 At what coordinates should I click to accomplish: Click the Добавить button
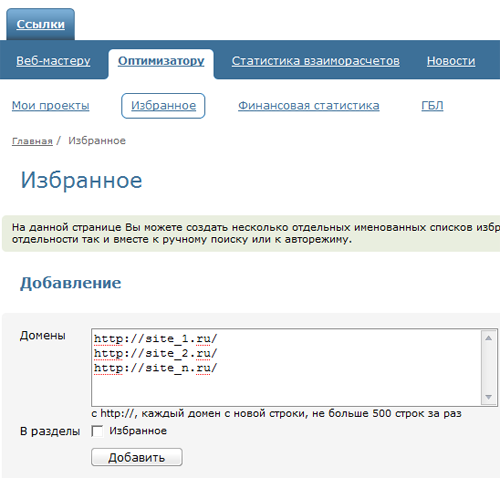[137, 457]
